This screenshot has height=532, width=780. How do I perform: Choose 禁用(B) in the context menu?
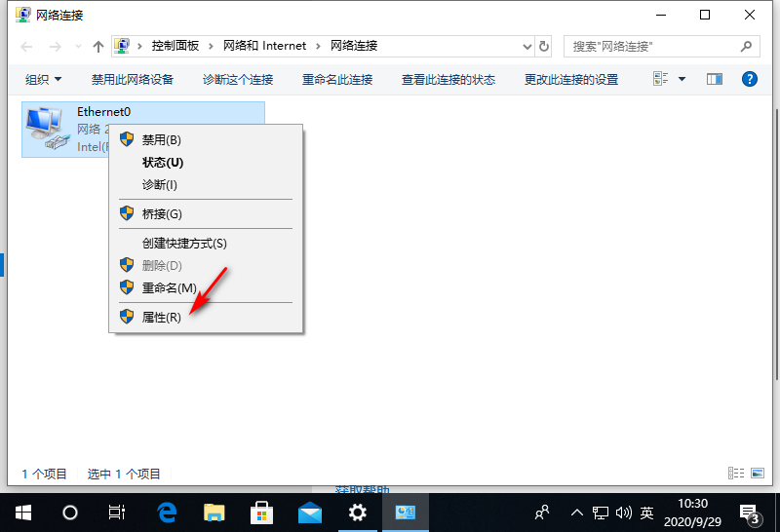(x=162, y=140)
